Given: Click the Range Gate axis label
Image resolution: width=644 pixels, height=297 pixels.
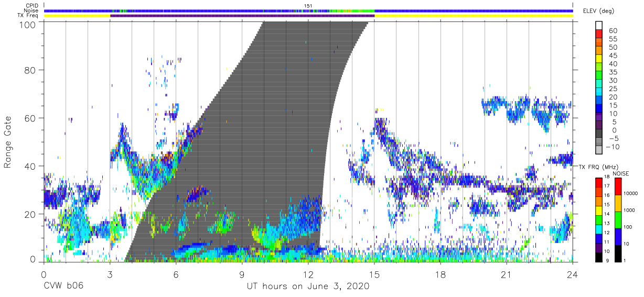Looking at the screenshot, I should click(x=8, y=141).
